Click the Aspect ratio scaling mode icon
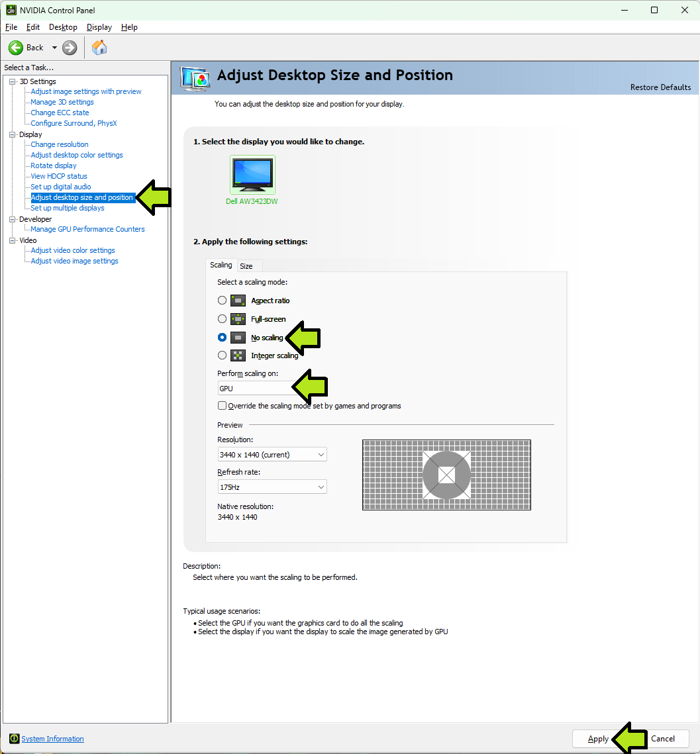Screen dimensions: 700x754 pyautogui.click(x=238, y=301)
